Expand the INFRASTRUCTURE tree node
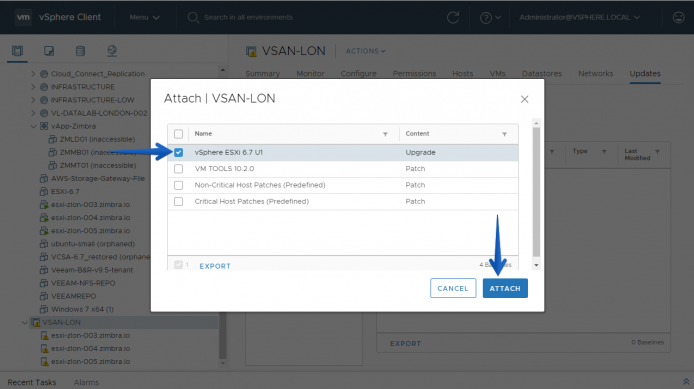Screen dimensions: 694x389 [33, 87]
